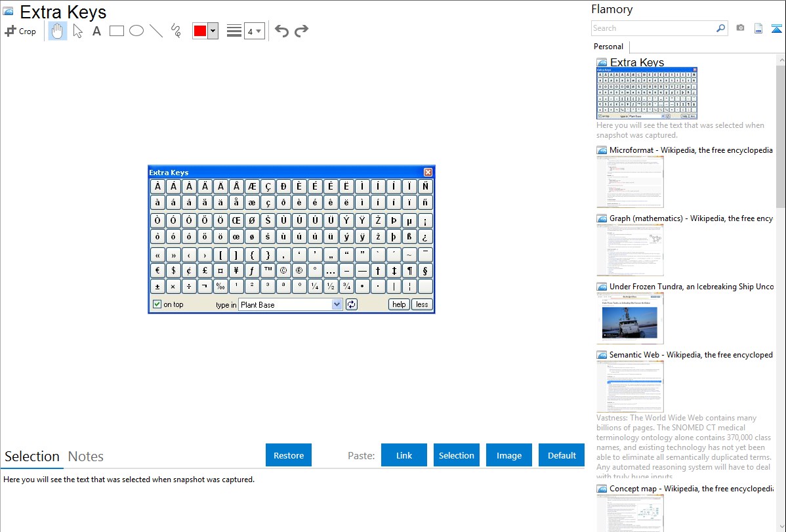Click the document page icon
This screenshot has width=786, height=532.
click(x=758, y=28)
